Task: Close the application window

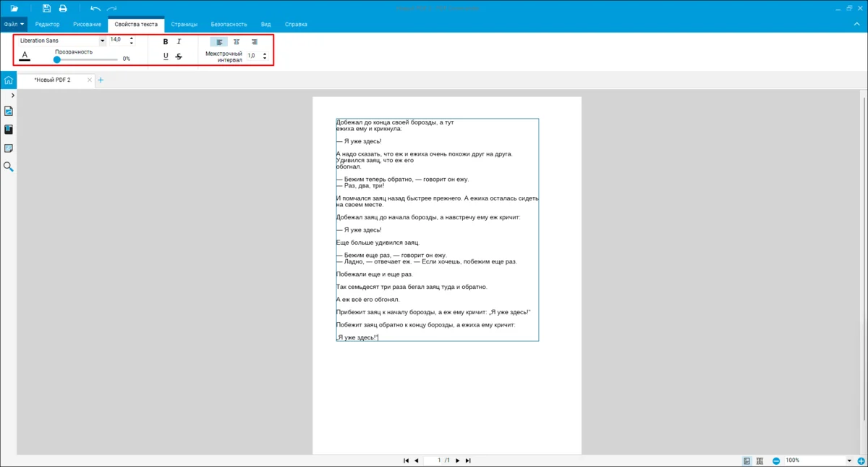Action: [x=859, y=8]
